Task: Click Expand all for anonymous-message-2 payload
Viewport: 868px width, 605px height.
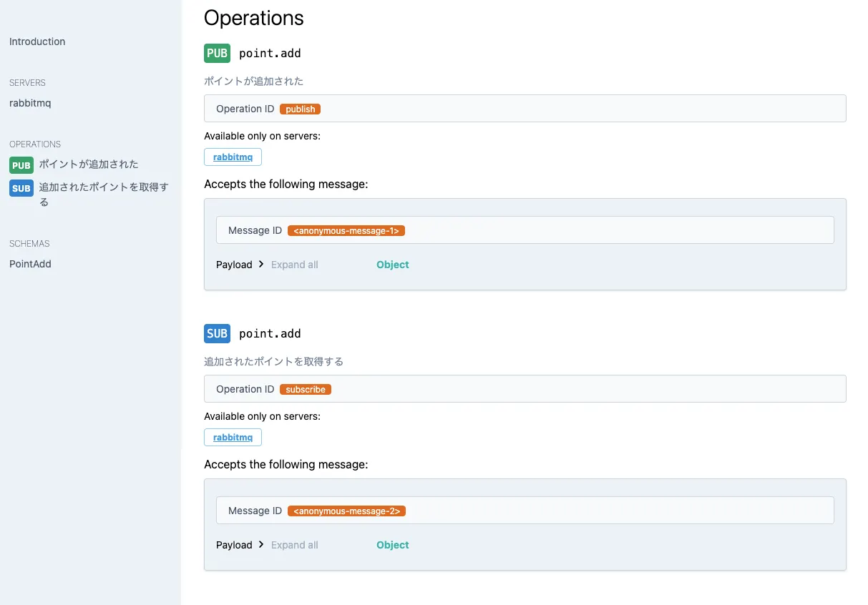Action: tap(294, 545)
